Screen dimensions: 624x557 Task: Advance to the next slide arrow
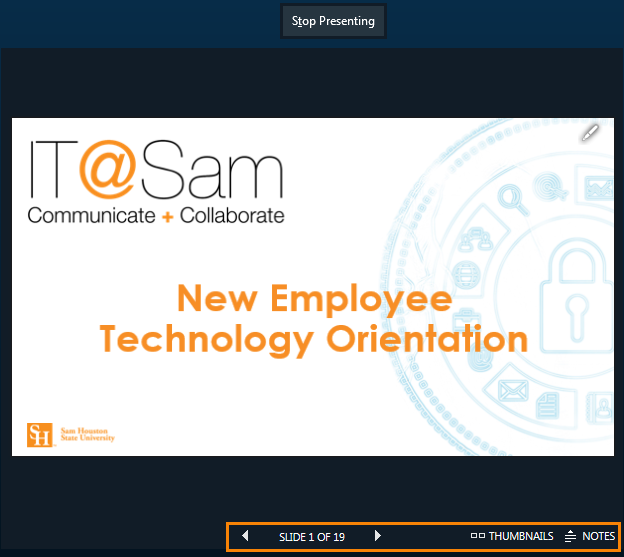coord(378,536)
